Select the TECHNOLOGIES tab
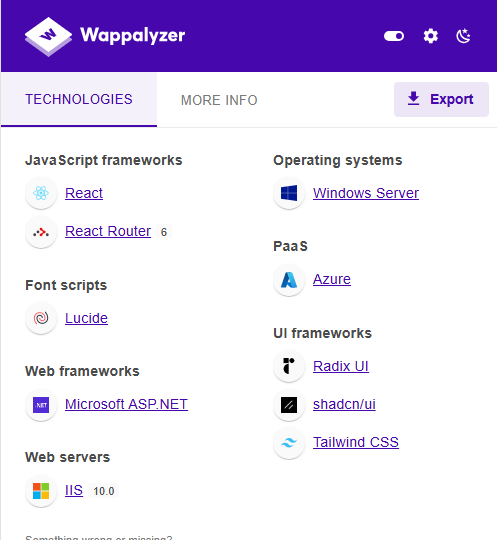 click(79, 100)
